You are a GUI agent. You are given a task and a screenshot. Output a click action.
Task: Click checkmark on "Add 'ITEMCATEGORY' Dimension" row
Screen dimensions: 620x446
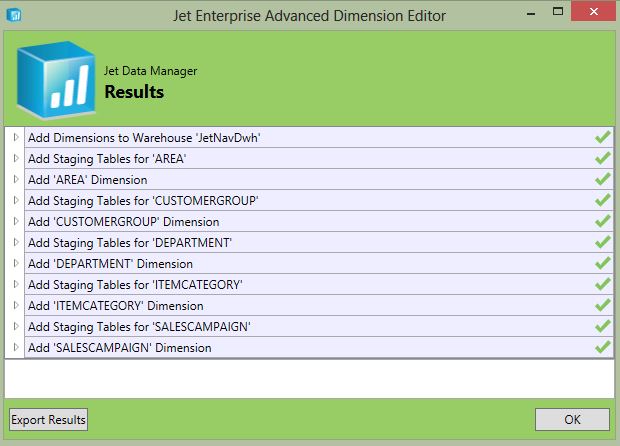(603, 305)
